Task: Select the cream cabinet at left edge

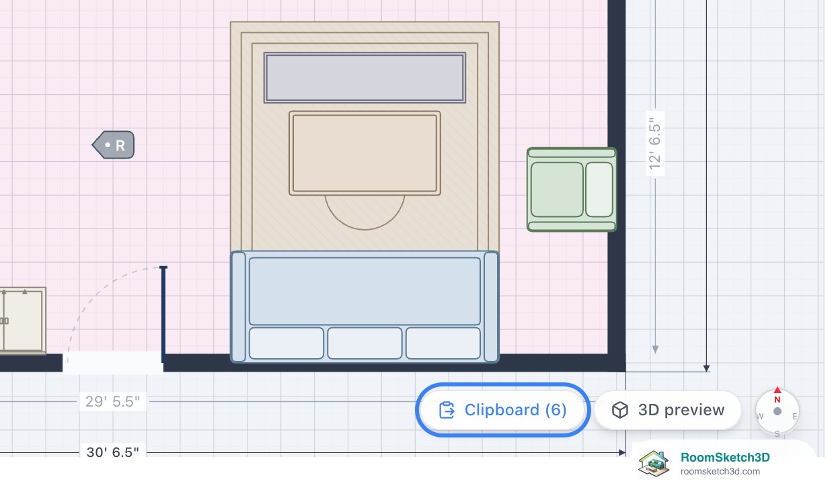Action: (22, 321)
